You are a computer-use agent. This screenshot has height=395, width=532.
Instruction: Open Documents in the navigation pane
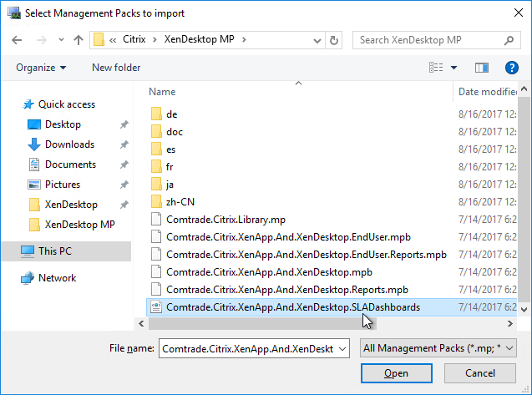click(70, 165)
